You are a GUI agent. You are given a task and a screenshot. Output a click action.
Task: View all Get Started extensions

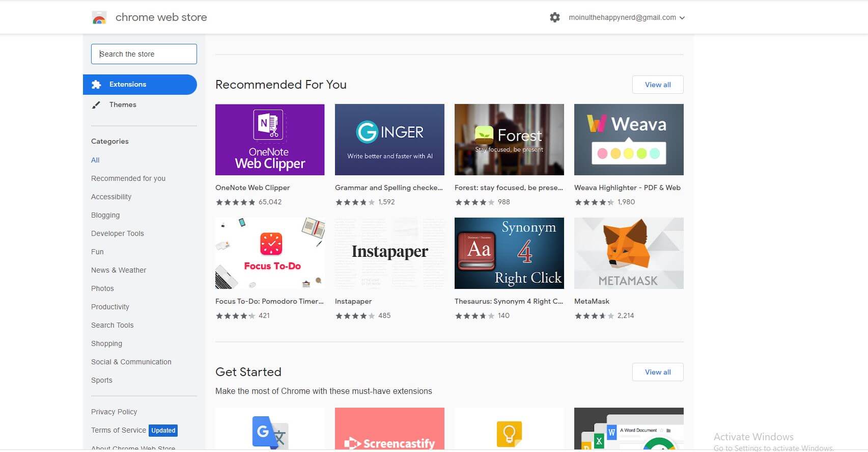click(x=658, y=372)
